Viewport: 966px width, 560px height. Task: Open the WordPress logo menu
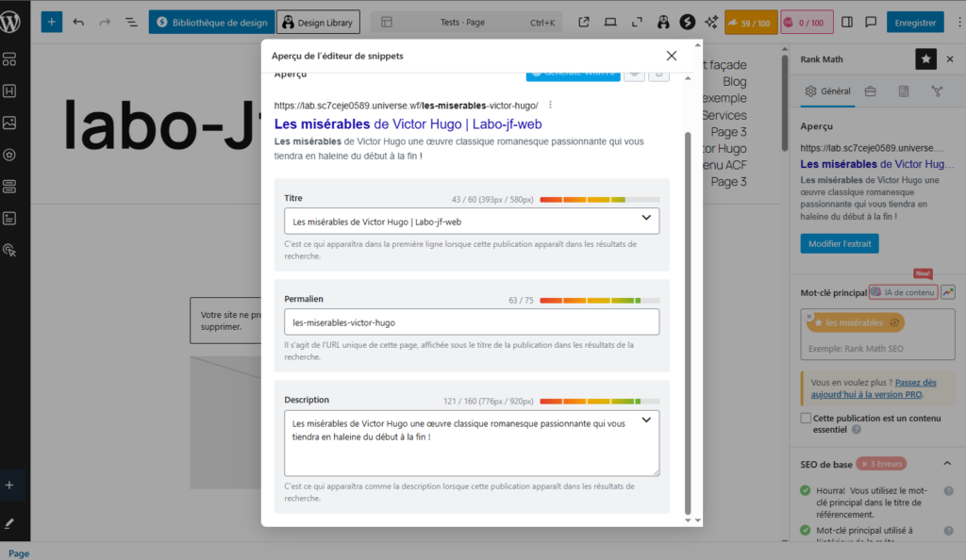10,22
